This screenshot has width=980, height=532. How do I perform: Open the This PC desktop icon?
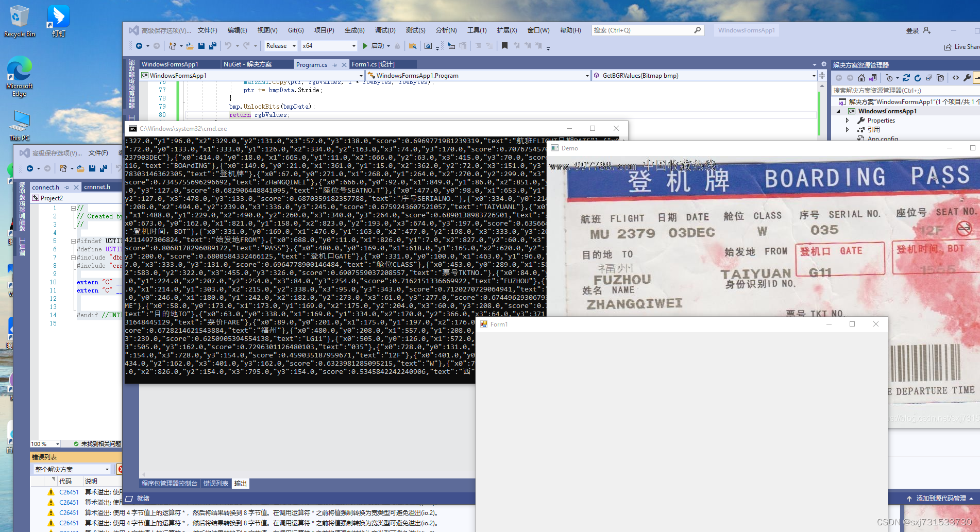(x=20, y=125)
